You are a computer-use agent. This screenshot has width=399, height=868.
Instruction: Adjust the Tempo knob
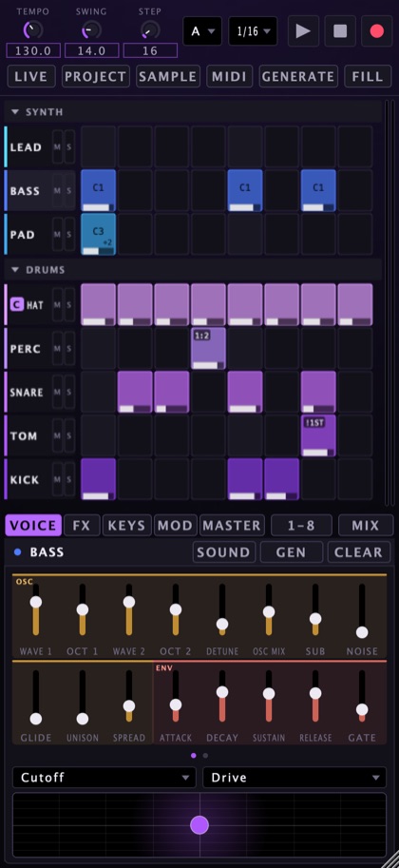click(32, 29)
